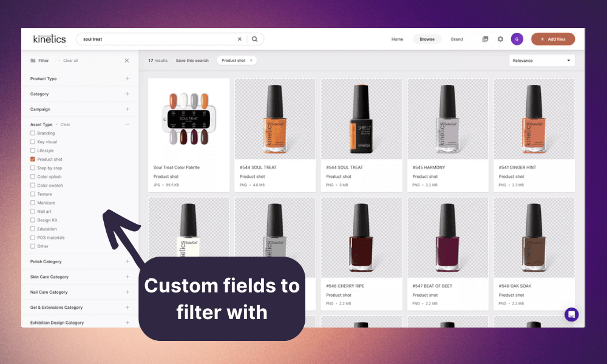Open the collections icon next to the settings gear
Viewport: 607px width, 364px height.
[485, 38]
